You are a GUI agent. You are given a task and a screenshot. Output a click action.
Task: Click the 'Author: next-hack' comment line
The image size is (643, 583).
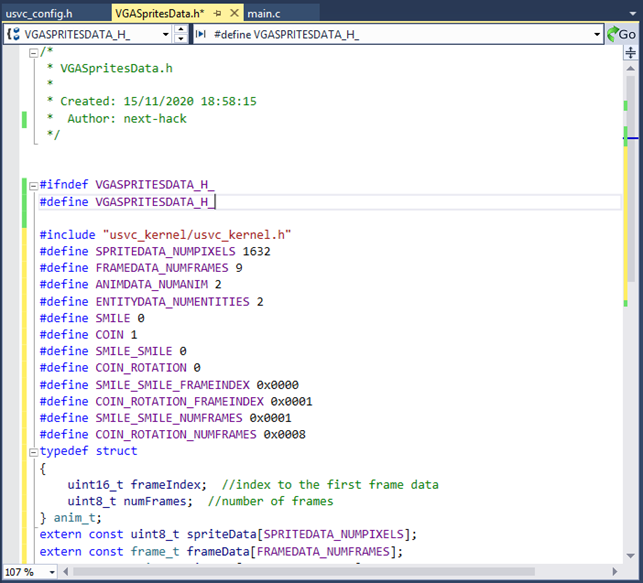pos(127,118)
